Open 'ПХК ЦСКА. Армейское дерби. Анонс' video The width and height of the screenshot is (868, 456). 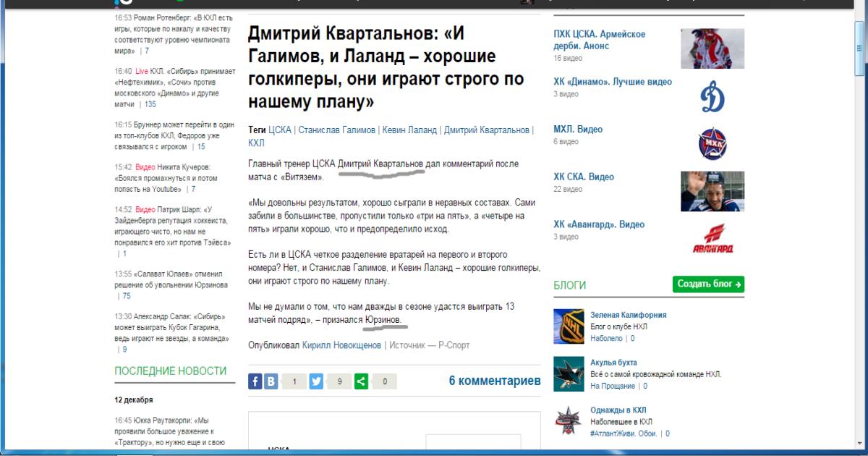coord(599,40)
